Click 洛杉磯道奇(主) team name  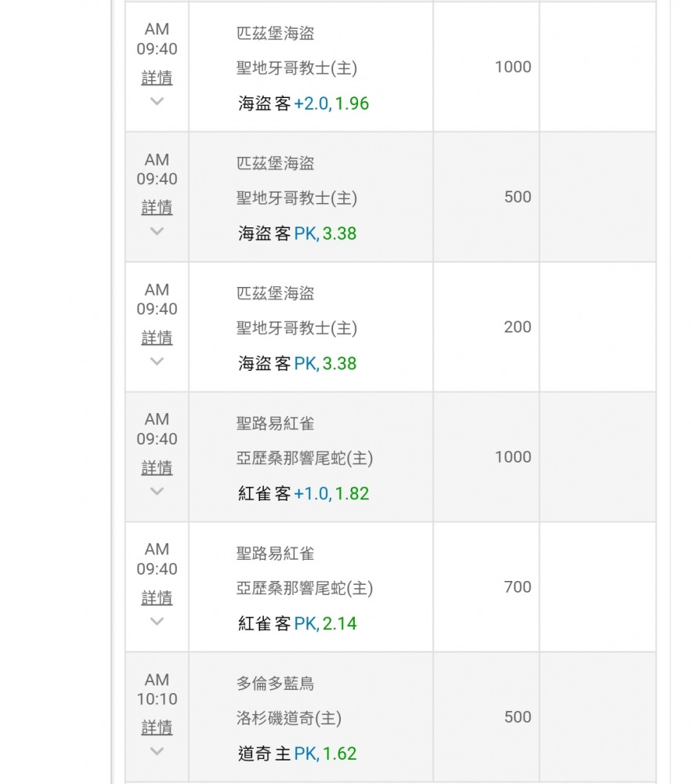[x=288, y=718]
